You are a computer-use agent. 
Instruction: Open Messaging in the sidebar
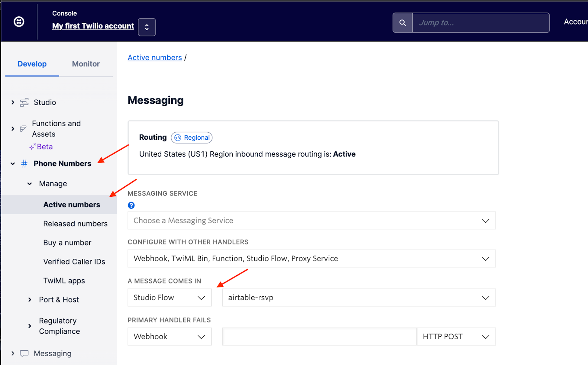[x=53, y=354]
